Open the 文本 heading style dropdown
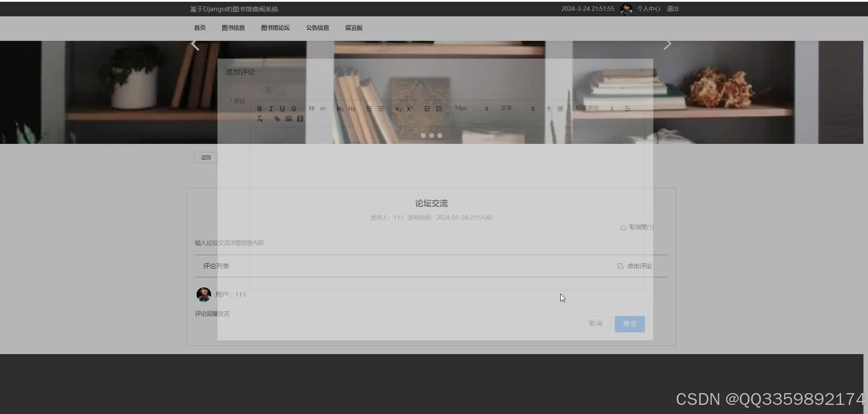The height and width of the screenshot is (414, 868). pos(517,108)
